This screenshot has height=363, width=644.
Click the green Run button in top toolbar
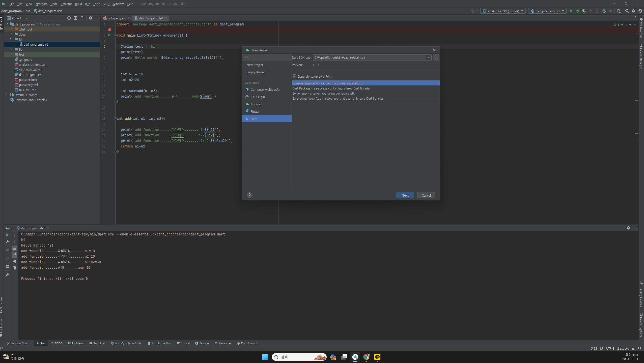(x=571, y=11)
